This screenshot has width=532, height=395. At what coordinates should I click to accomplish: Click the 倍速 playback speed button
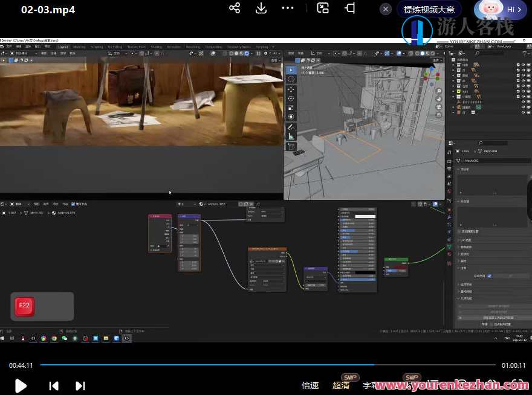tap(310, 385)
